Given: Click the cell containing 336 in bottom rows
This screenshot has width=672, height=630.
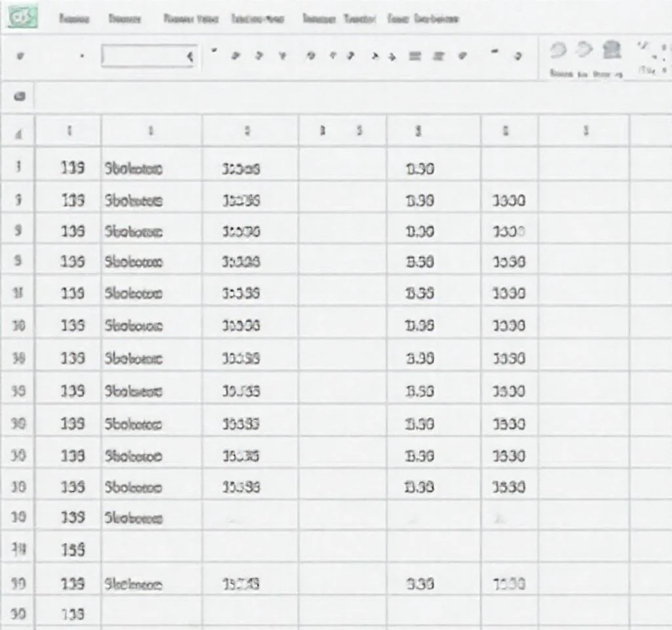Looking at the screenshot, I should click(x=419, y=584).
